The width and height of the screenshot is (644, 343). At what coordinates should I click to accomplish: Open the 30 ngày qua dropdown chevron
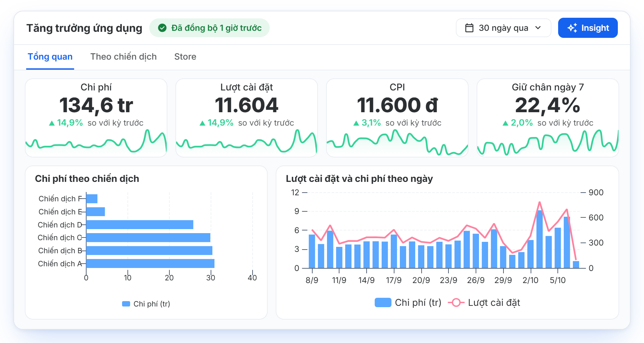(x=538, y=28)
